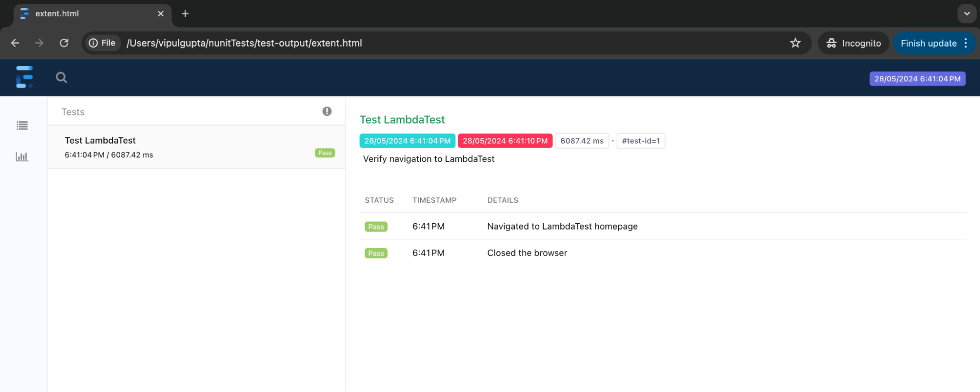The image size is (980, 392).
Task: Click the Incognito indicator button
Action: (x=854, y=43)
